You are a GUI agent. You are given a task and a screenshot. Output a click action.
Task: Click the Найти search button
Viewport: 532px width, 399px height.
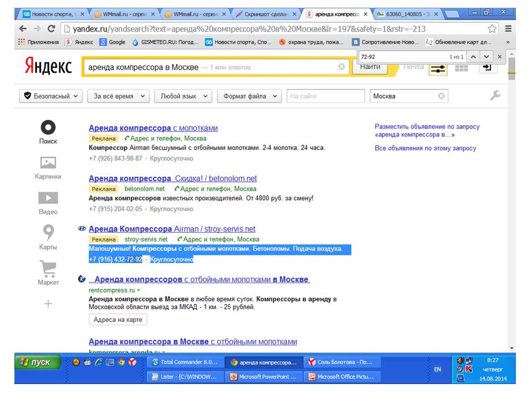pyautogui.click(x=370, y=67)
